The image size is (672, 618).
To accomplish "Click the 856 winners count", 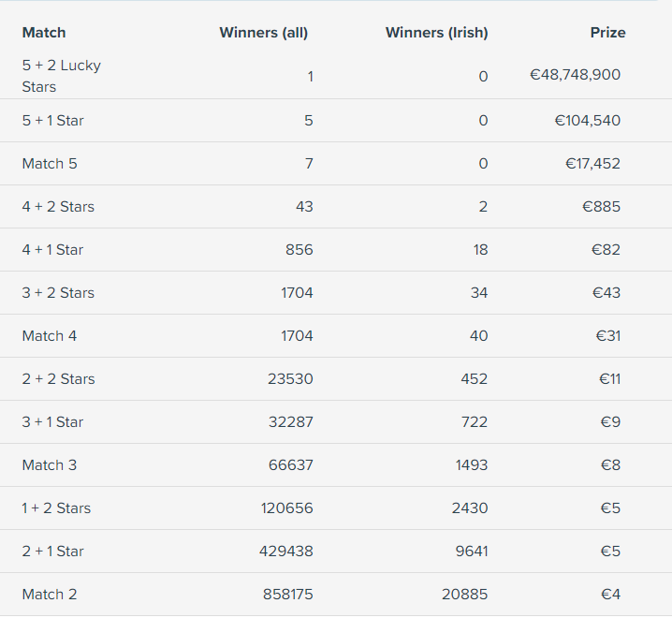I will (299, 250).
